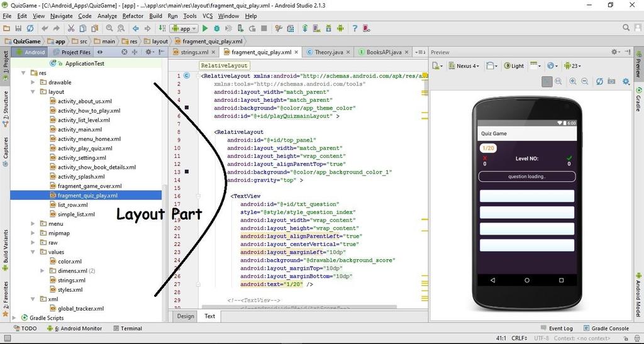Switch to Theory.java editor tab
The height and width of the screenshot is (344, 644).
[x=328, y=52]
